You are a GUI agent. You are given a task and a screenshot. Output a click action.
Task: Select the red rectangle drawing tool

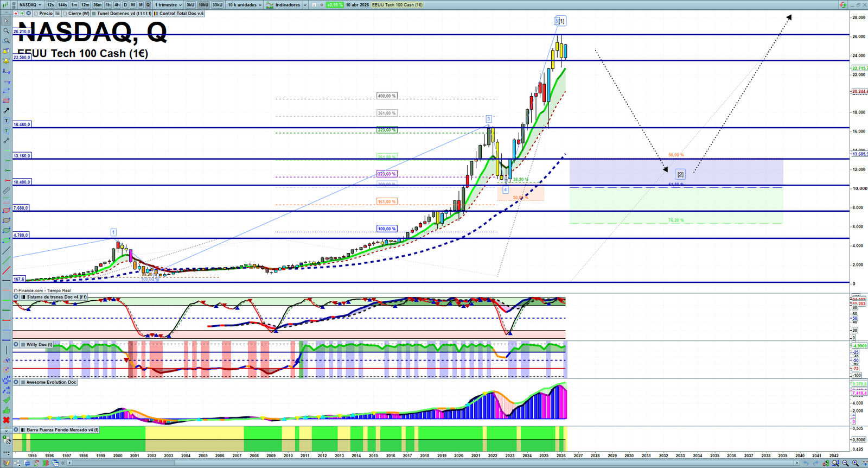coord(7,100)
